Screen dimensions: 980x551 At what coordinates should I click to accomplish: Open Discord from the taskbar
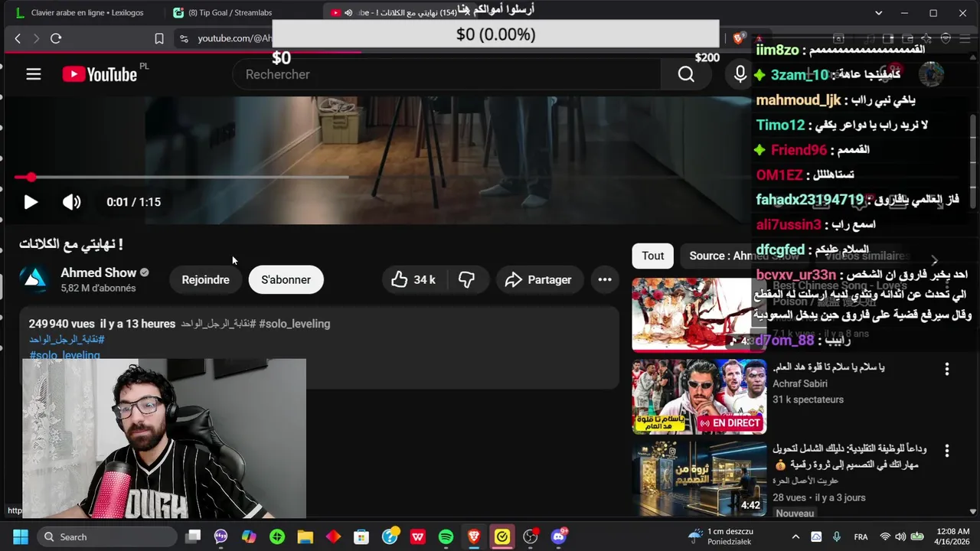click(559, 536)
